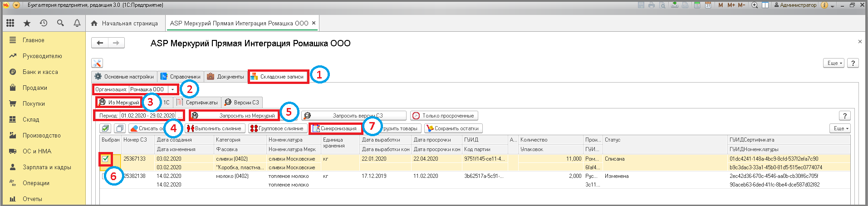The height and width of the screenshot is (206, 868).
Task: Click Синхронизация button
Action: tap(335, 128)
